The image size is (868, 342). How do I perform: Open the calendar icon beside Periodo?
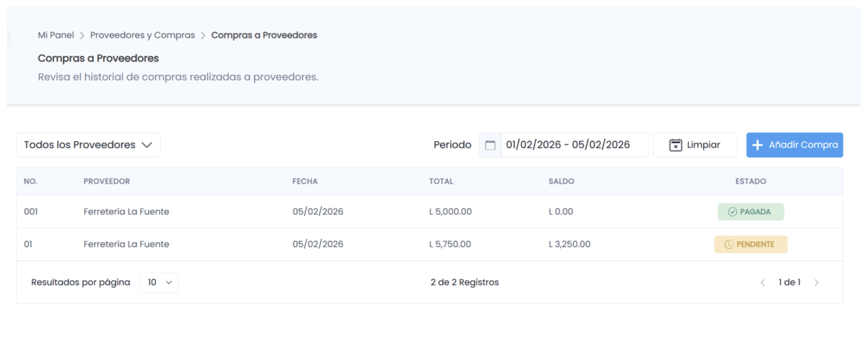pyautogui.click(x=490, y=145)
